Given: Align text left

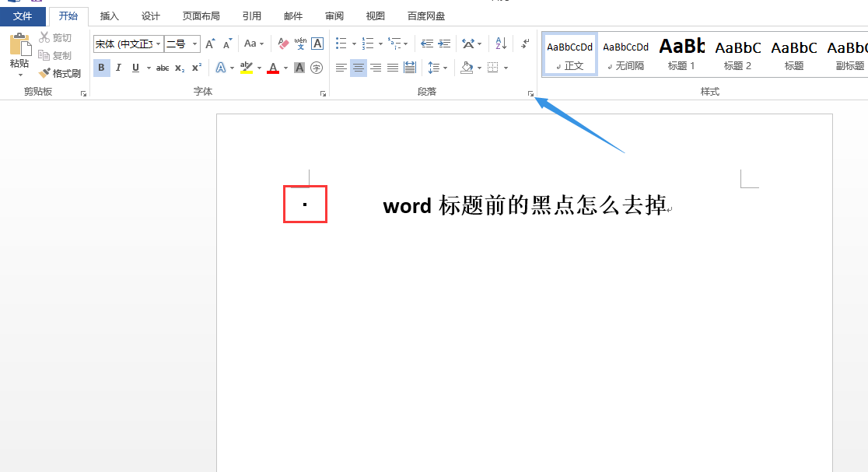Looking at the screenshot, I should (341, 68).
